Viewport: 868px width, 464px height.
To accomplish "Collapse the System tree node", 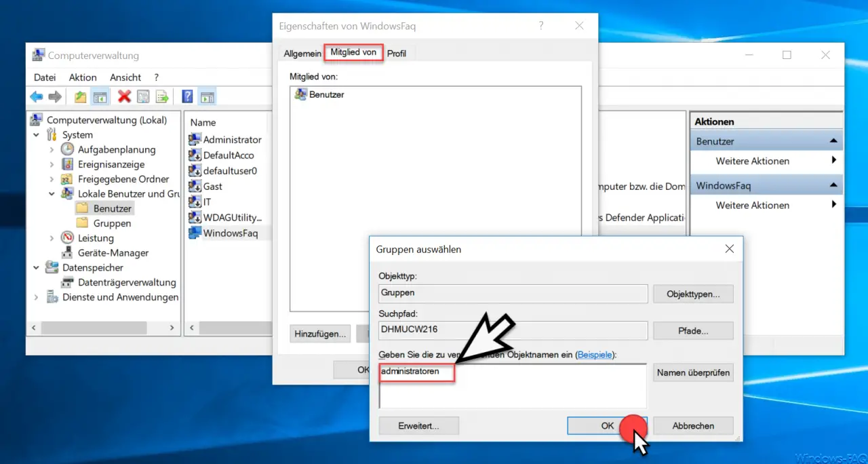I will point(37,135).
